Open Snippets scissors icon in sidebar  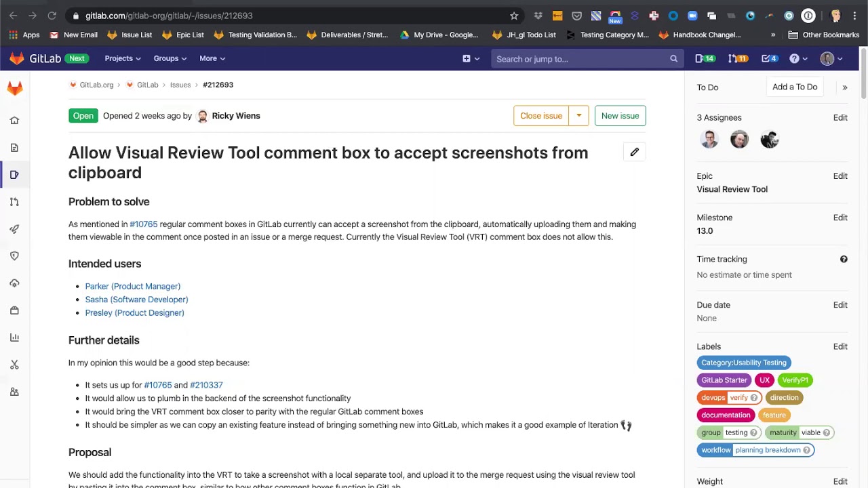click(14, 365)
